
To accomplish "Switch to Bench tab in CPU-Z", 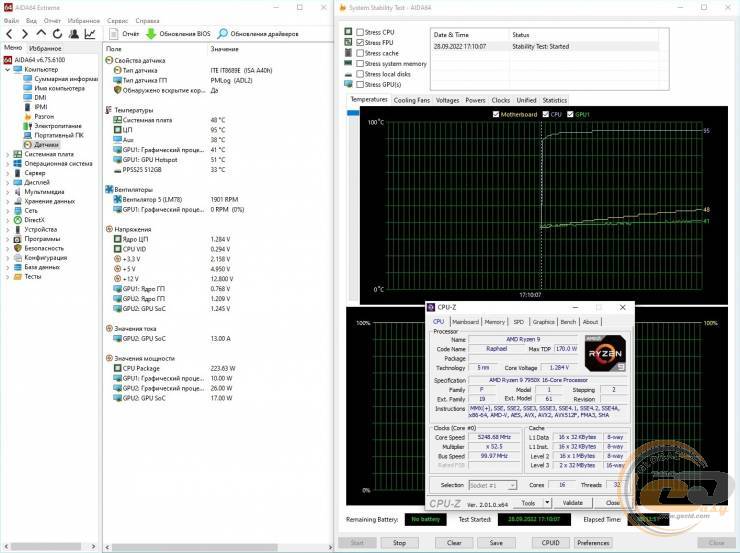I will click(x=568, y=322).
